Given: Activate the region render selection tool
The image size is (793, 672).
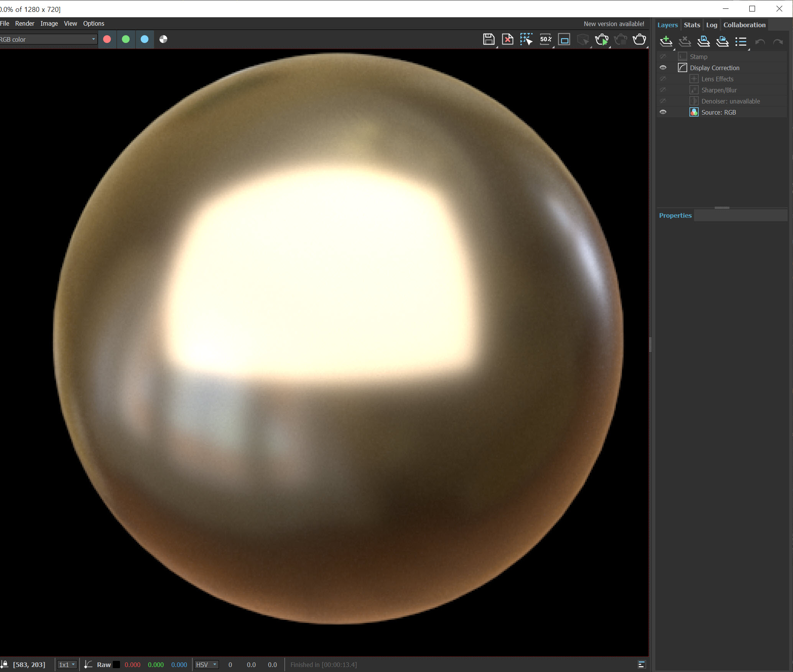Looking at the screenshot, I should (526, 39).
